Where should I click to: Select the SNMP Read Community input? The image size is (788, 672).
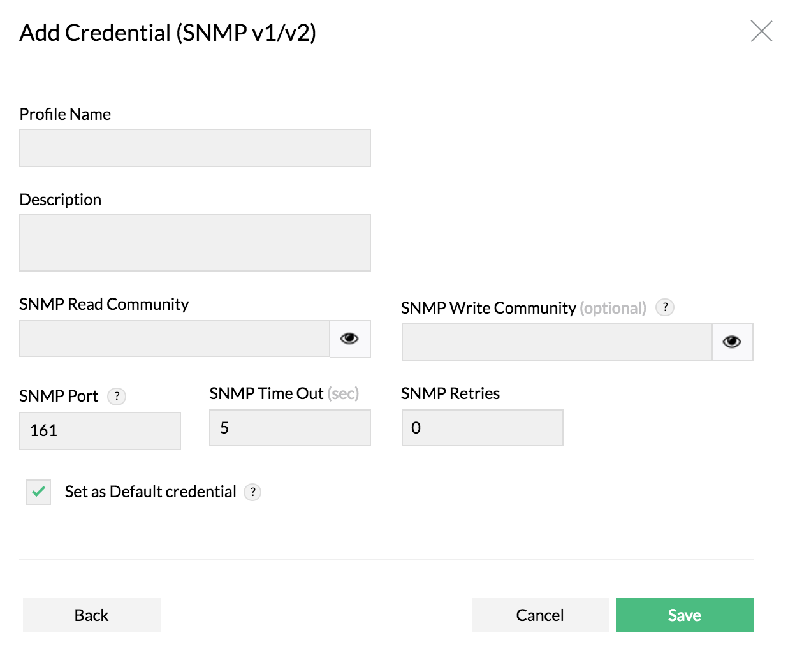(x=174, y=339)
